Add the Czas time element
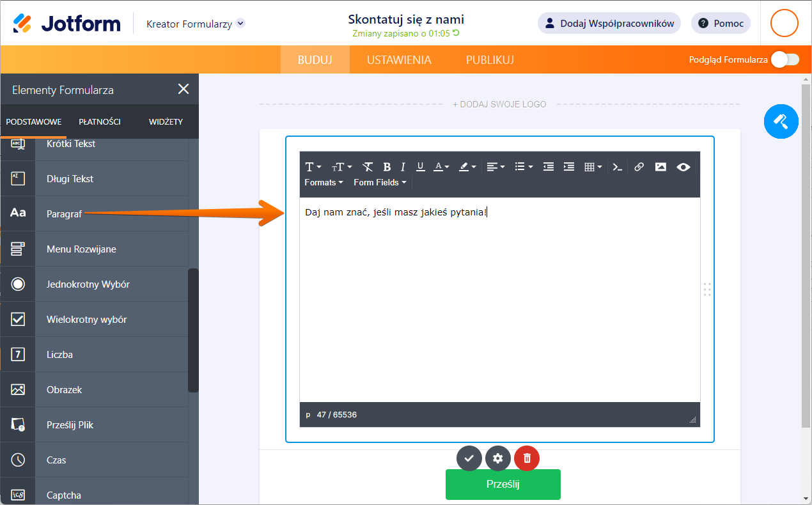The image size is (812, 505). point(95,460)
